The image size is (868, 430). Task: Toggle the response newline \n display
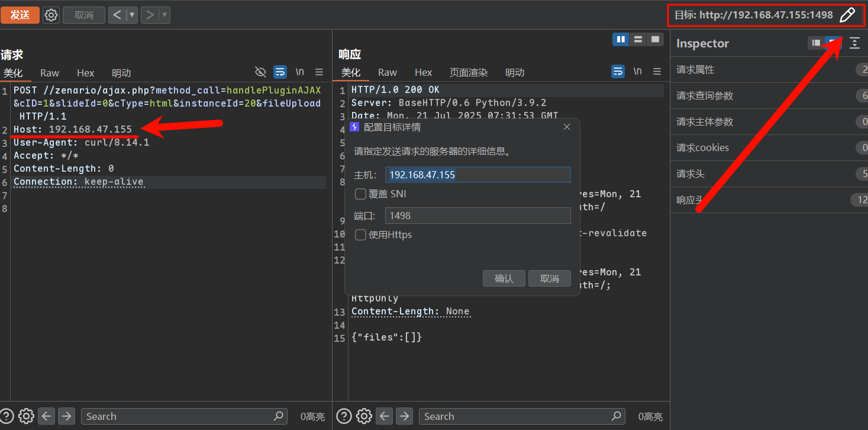(637, 72)
